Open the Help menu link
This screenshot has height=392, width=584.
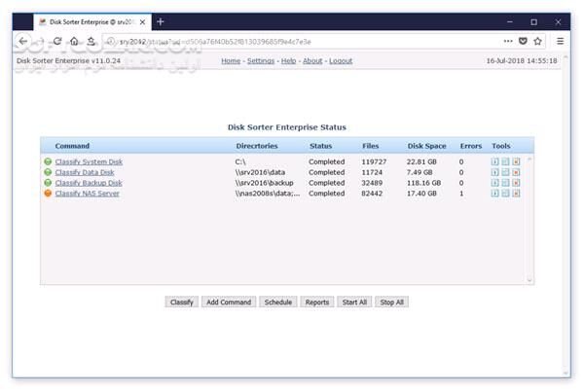tap(289, 60)
